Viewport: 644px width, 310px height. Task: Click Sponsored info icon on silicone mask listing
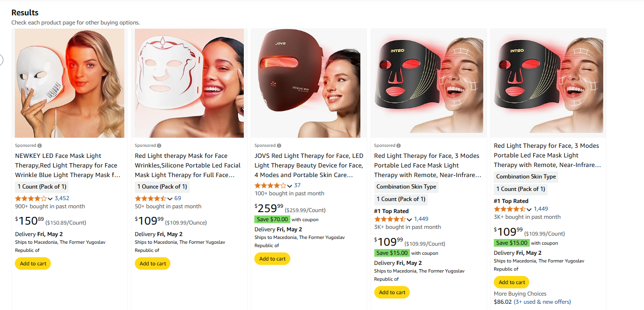[159, 145]
